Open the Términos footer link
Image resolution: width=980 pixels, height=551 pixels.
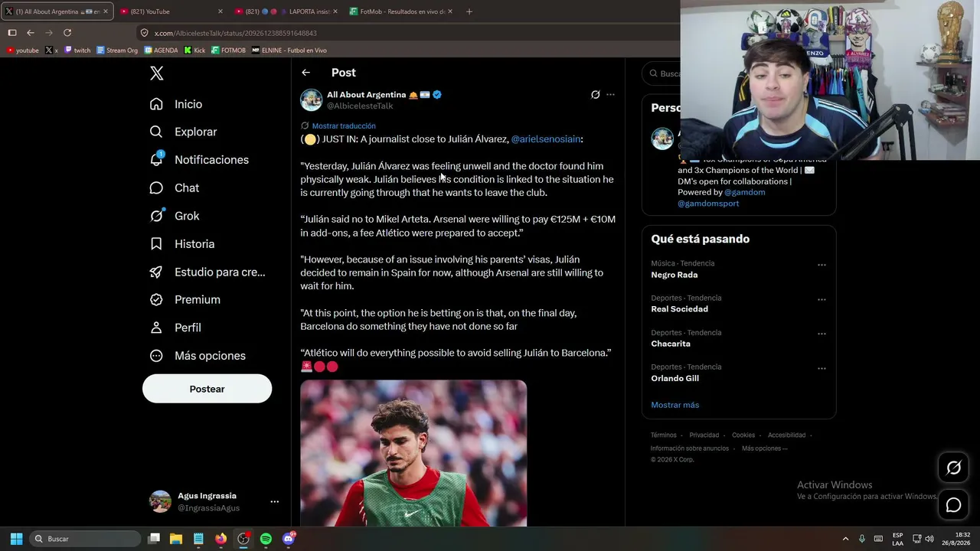tap(664, 435)
